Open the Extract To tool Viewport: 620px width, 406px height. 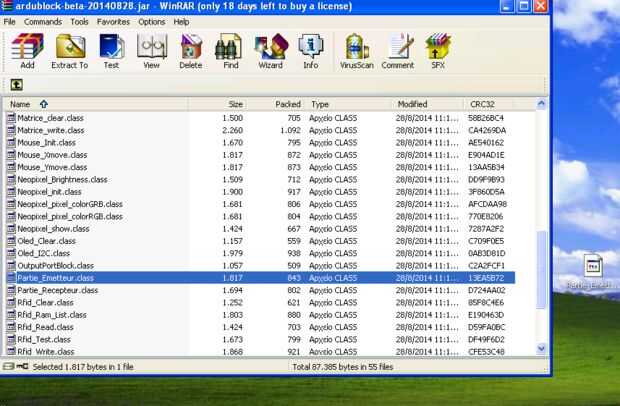click(x=70, y=51)
